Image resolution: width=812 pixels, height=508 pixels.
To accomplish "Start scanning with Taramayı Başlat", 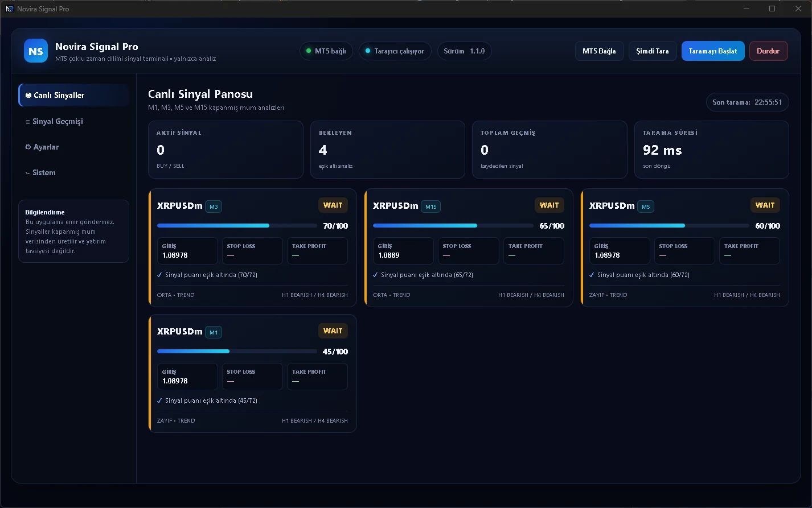I will 713,51.
